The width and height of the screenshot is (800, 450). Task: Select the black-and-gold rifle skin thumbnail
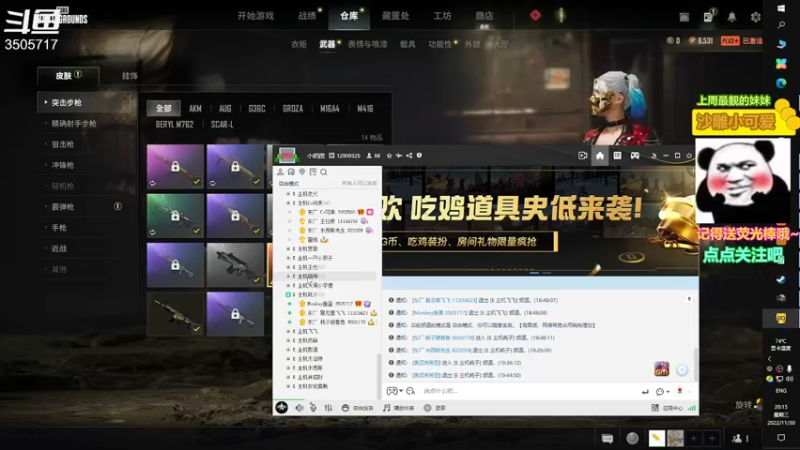[x=175, y=314]
